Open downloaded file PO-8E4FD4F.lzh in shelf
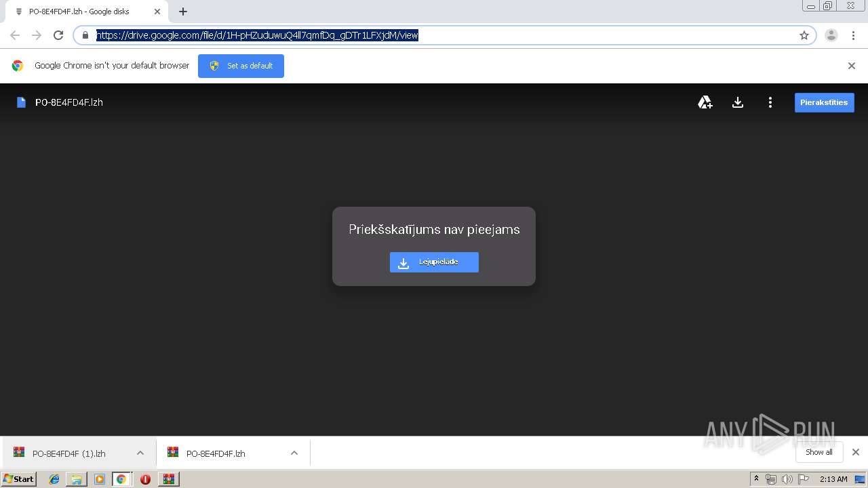 pos(216,453)
